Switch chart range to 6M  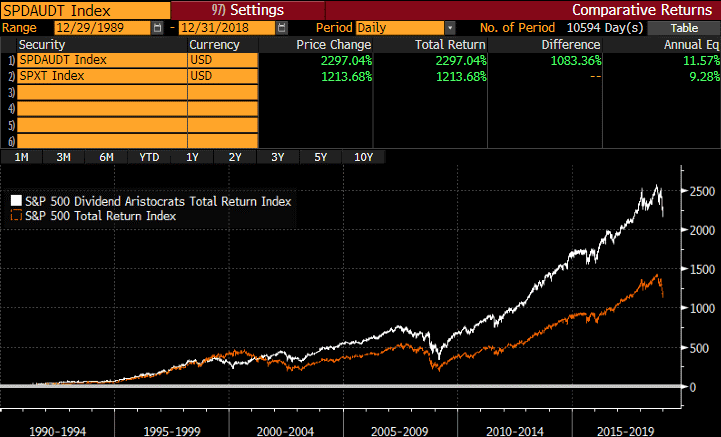tap(106, 157)
